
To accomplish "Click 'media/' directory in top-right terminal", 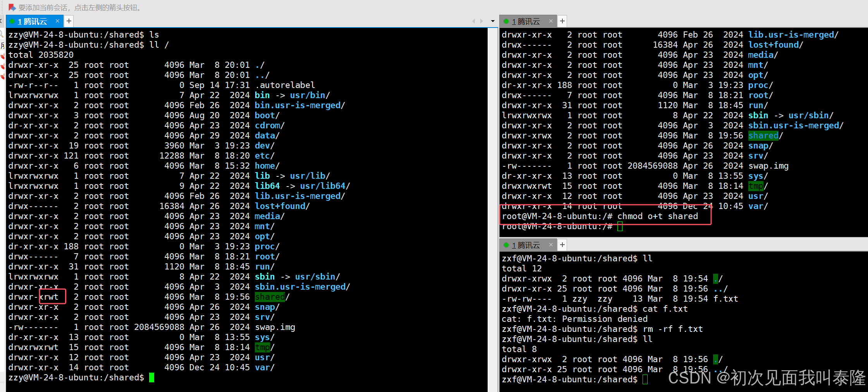I will 763,55.
